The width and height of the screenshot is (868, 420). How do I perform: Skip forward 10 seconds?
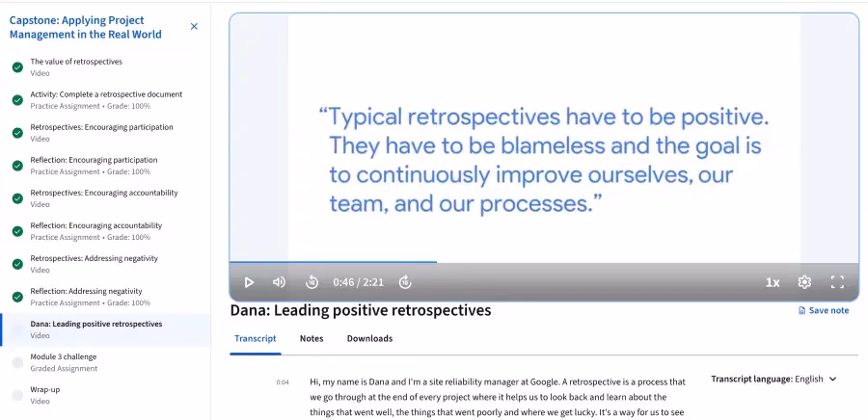tap(405, 282)
